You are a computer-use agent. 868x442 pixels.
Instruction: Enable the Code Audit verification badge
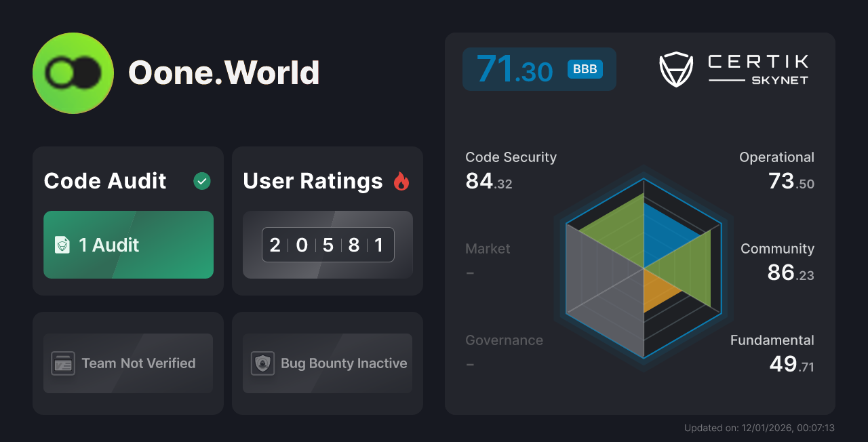(201, 180)
